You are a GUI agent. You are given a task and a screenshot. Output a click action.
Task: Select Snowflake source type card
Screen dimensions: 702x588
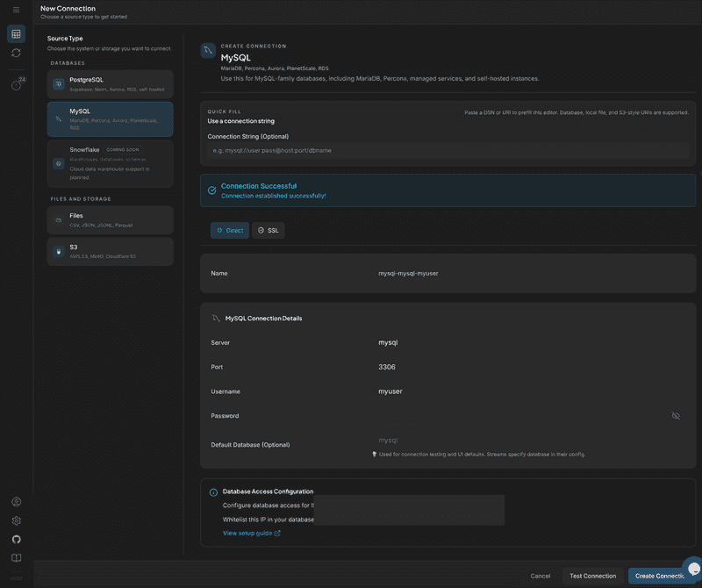pos(111,163)
